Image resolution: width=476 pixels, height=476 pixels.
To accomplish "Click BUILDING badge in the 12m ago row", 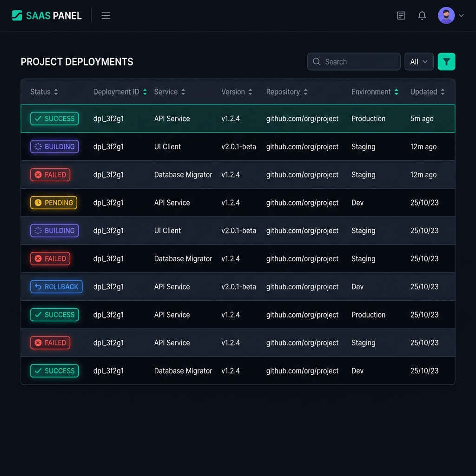I will (x=55, y=146).
